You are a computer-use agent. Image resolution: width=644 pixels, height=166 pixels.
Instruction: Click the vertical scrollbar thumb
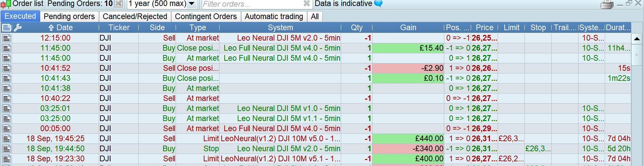tap(637, 55)
